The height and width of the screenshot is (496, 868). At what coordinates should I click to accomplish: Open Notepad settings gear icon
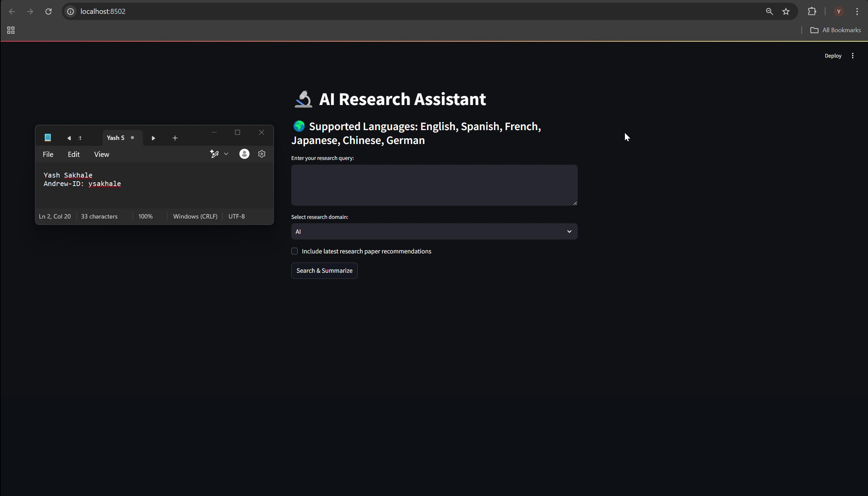pyautogui.click(x=262, y=154)
